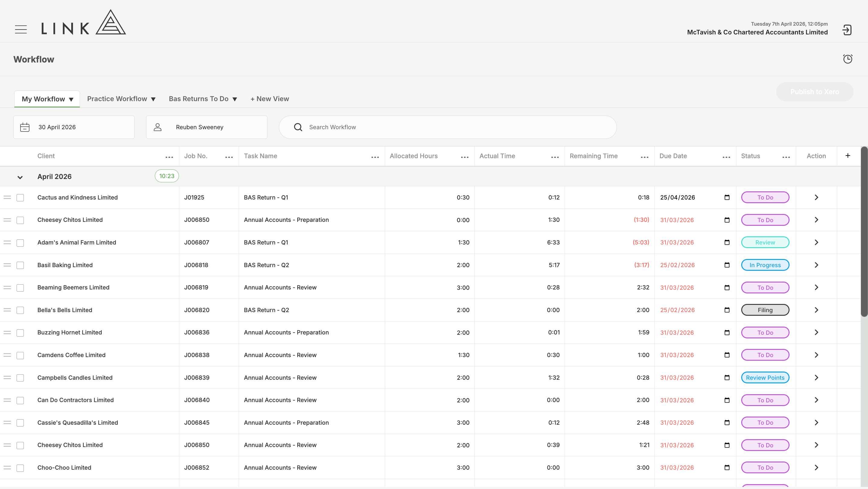
Task: Click the add column plus icon
Action: (x=848, y=155)
